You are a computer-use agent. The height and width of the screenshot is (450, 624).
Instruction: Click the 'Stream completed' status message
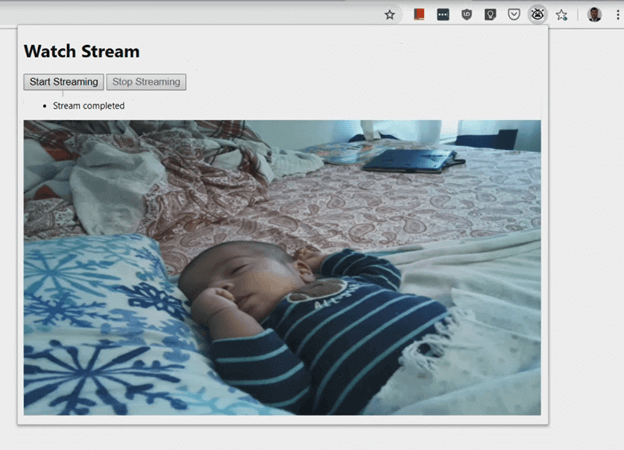pos(89,106)
